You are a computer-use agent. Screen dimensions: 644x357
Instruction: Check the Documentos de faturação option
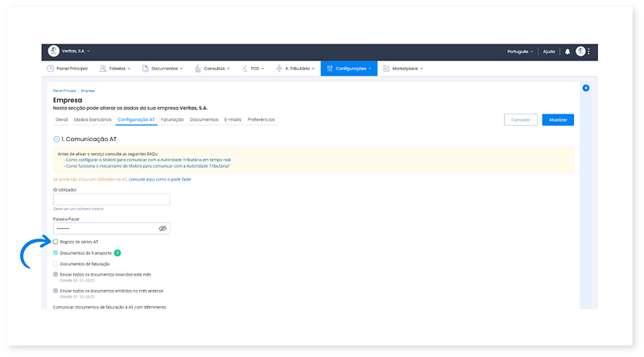click(56, 264)
